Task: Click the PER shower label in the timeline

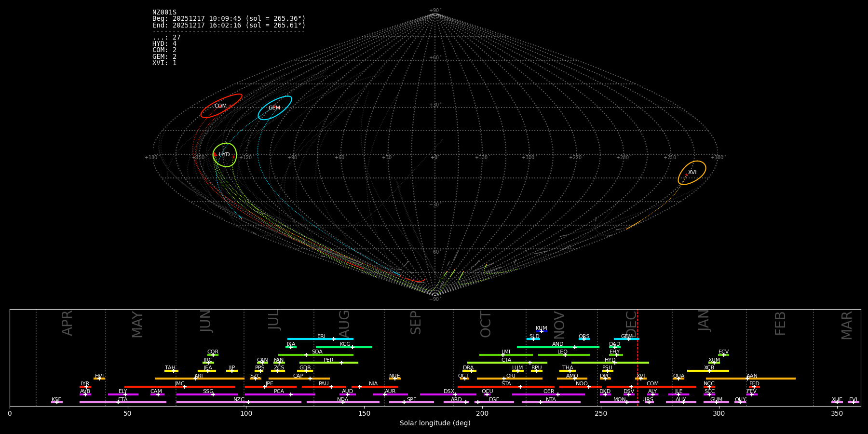Action: tap(328, 360)
